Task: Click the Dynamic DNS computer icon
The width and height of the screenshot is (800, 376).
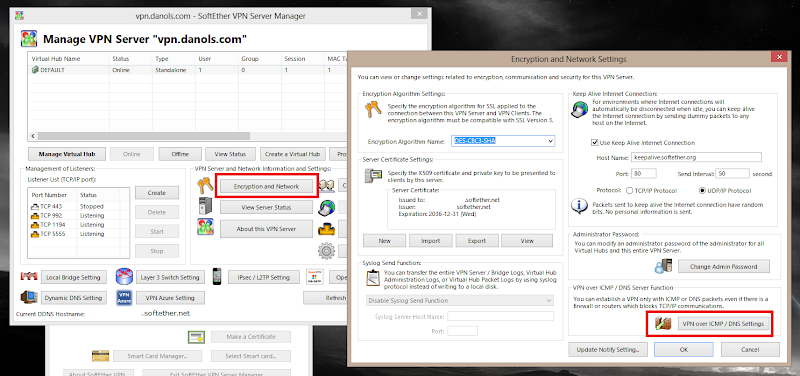Action: pos(29,297)
